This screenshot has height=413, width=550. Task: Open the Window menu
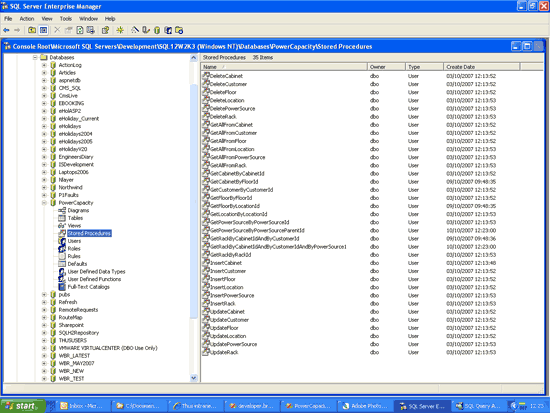tap(88, 19)
